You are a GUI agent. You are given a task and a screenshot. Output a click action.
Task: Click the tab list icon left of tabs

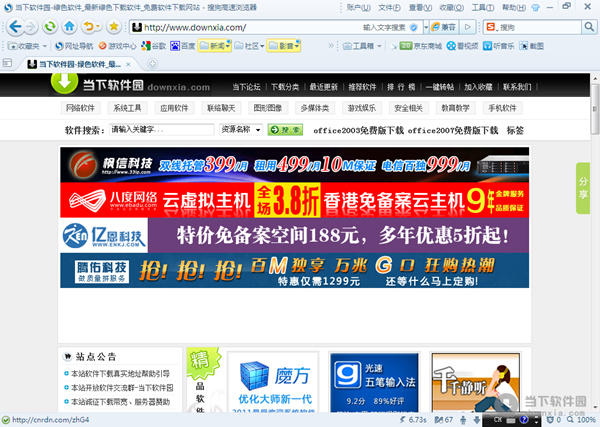tap(7, 63)
